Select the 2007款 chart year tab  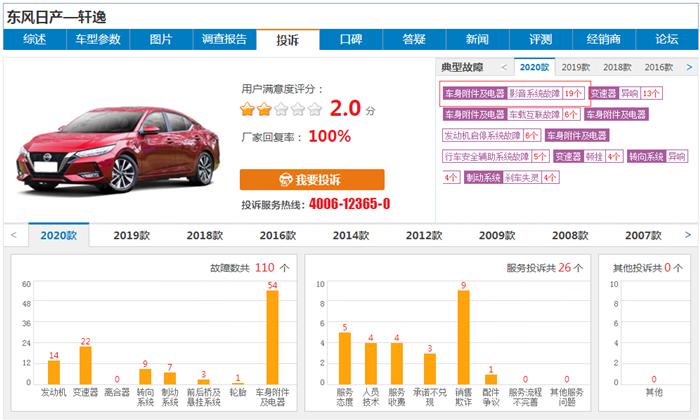[643, 235]
